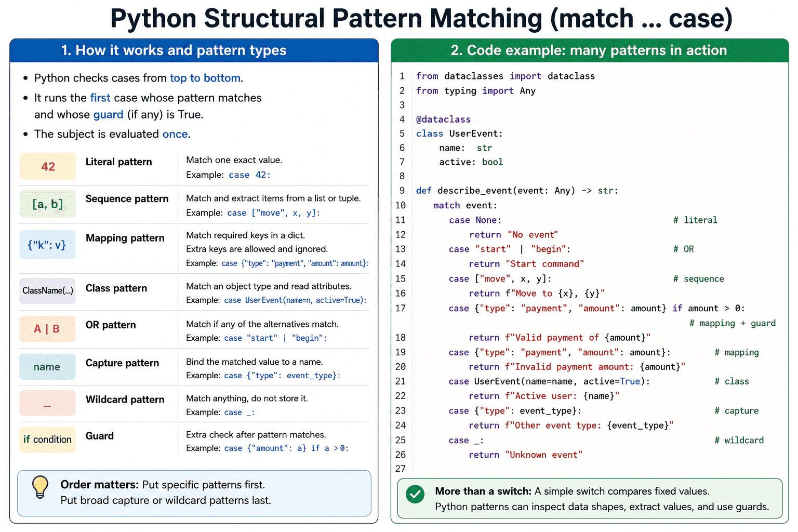The height and width of the screenshot is (532, 798).
Task: Click "Match an object type and read attributes."
Action: click(269, 286)
